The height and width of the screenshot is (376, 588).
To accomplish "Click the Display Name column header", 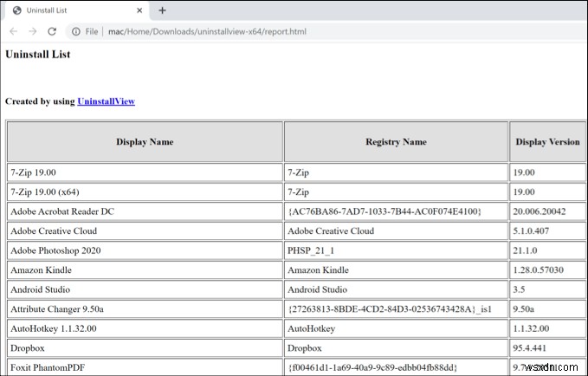I will [145, 142].
